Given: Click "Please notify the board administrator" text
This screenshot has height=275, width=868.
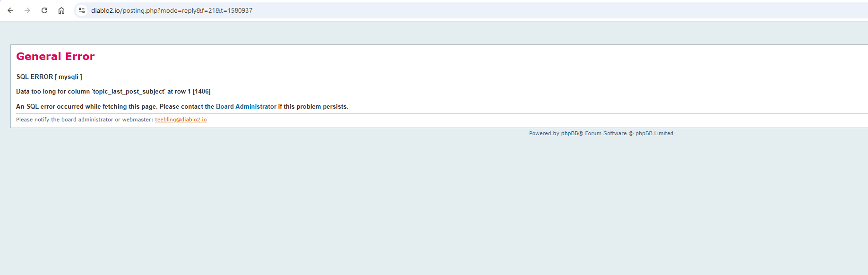Looking at the screenshot, I should 64,120.
